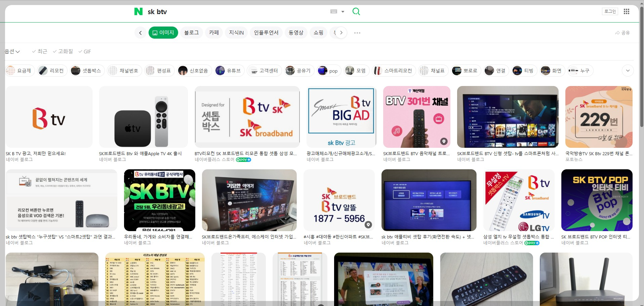The height and width of the screenshot is (306, 644).
Task: Open the more options ellipsis menu
Action: pos(357,33)
